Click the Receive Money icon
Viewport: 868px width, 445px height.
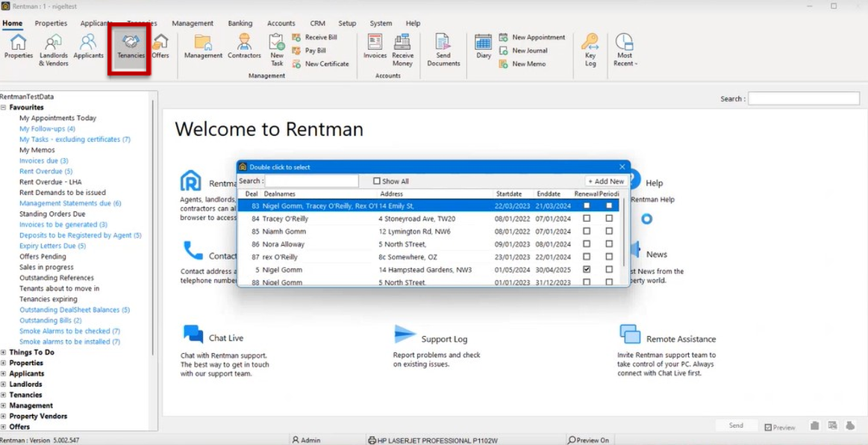(x=402, y=42)
